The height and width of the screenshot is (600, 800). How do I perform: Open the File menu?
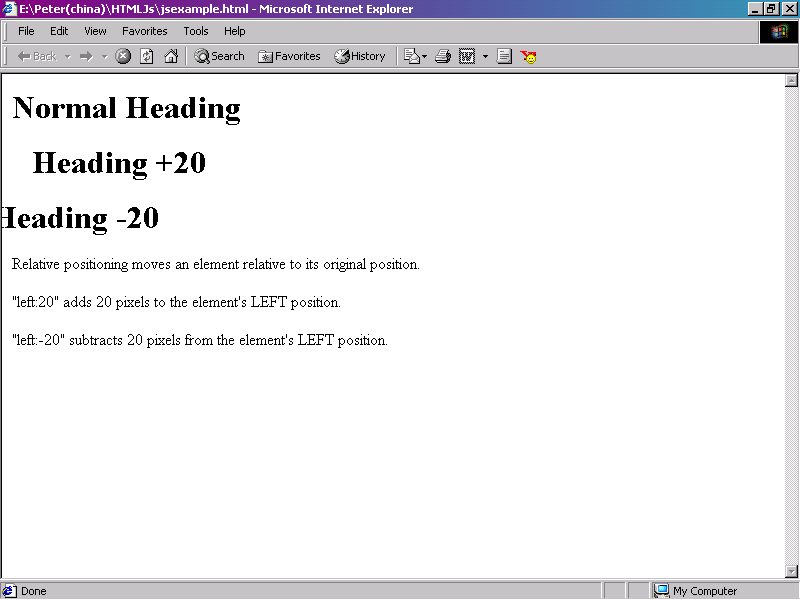(x=26, y=31)
